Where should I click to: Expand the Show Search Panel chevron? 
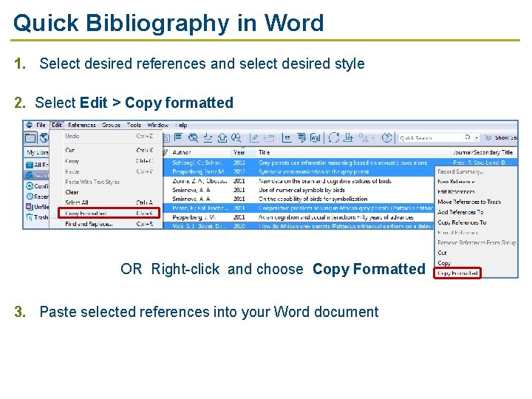click(x=488, y=137)
